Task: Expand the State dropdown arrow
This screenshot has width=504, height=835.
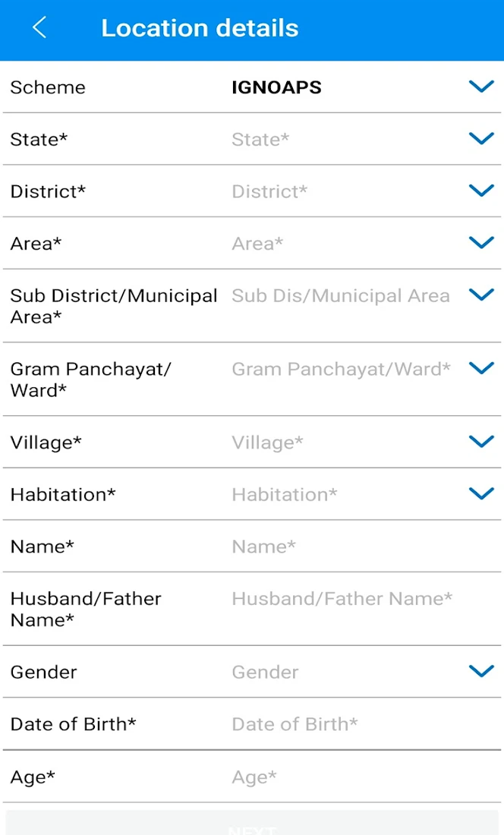Action: [481, 139]
